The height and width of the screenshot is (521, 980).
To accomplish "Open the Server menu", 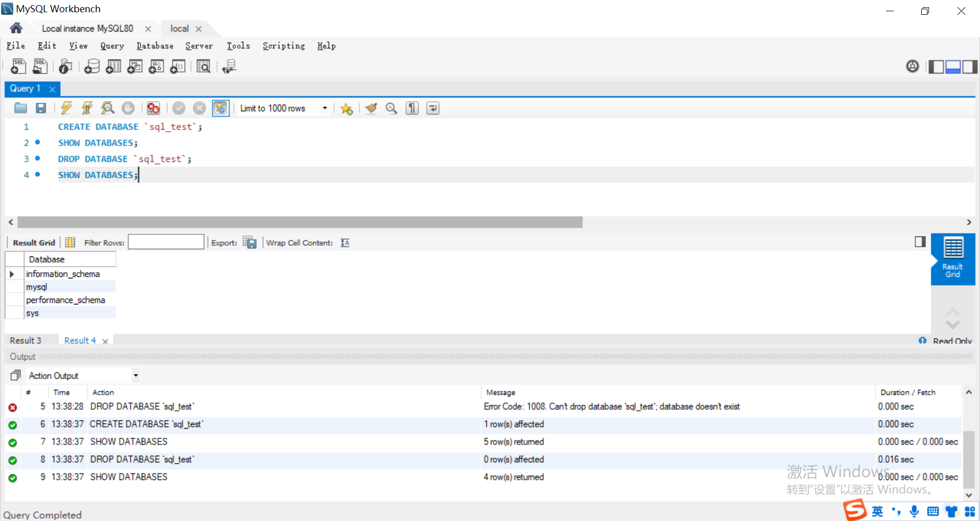I will 199,46.
